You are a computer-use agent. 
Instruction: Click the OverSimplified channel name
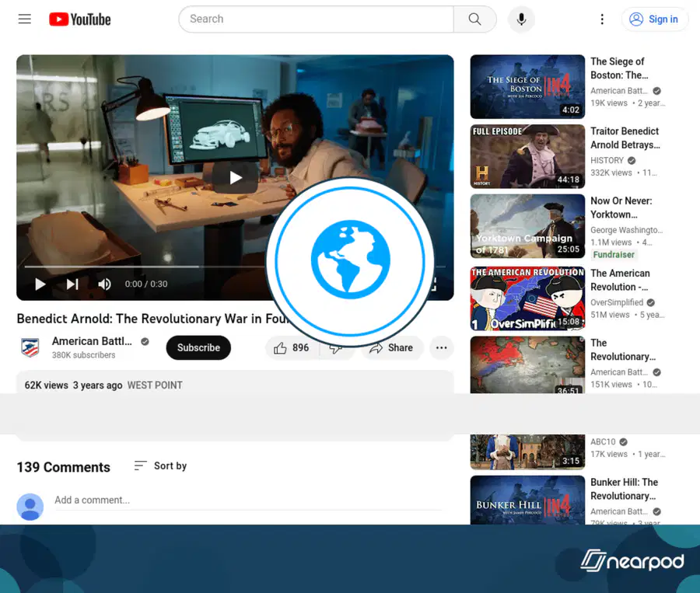point(617,302)
